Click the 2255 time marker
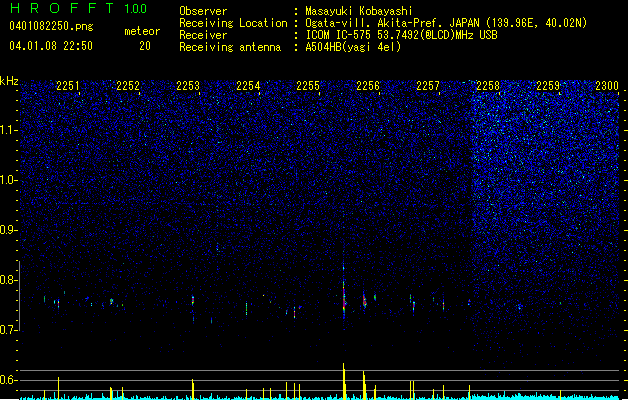 (308, 86)
